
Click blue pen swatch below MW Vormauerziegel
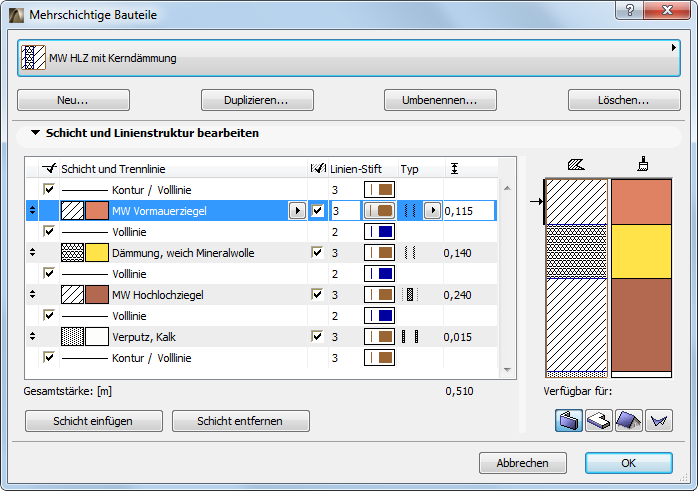pos(379,231)
